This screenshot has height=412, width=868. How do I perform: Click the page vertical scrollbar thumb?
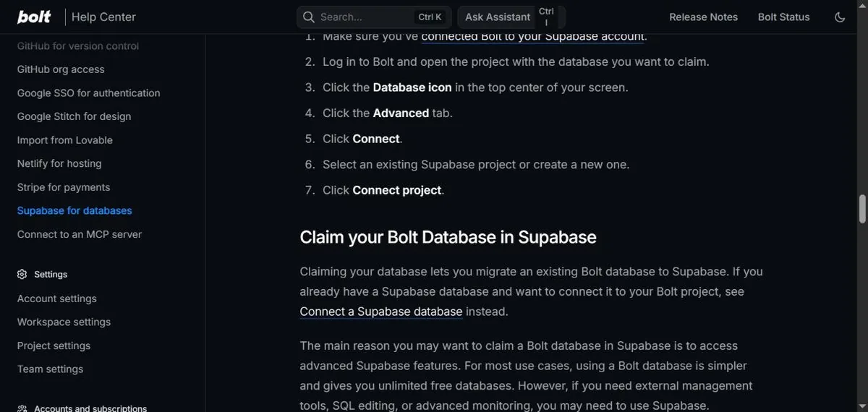tap(862, 210)
